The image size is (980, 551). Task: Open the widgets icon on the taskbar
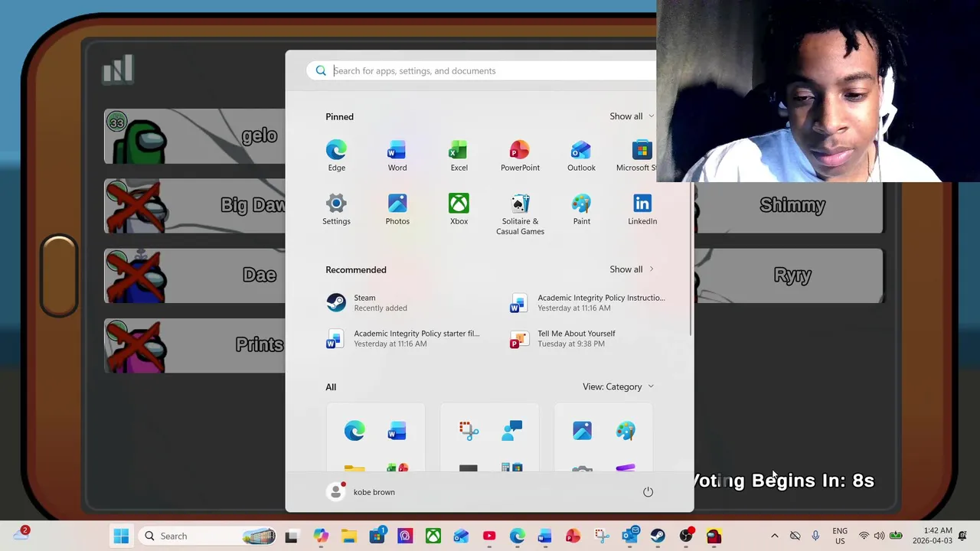click(x=21, y=533)
